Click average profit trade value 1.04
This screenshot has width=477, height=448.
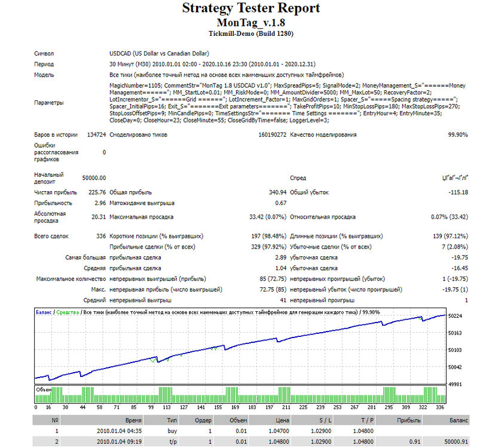point(280,268)
